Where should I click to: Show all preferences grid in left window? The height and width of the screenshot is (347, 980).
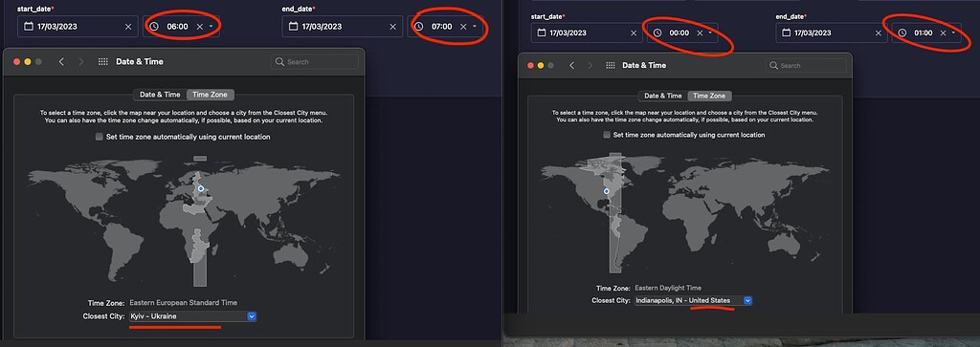(103, 62)
